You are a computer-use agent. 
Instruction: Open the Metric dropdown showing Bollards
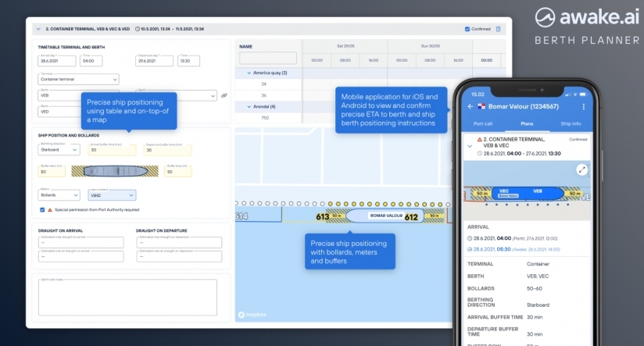59,195
